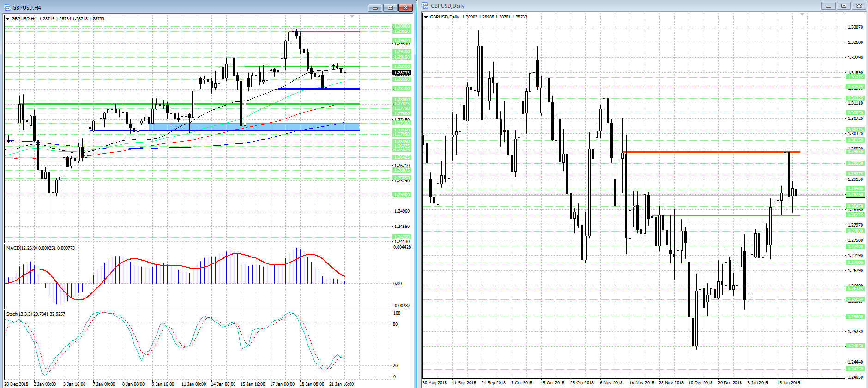Select the orange horizontal line in Daily chart
This screenshot has width=868, height=388.
pyautogui.click(x=711, y=152)
